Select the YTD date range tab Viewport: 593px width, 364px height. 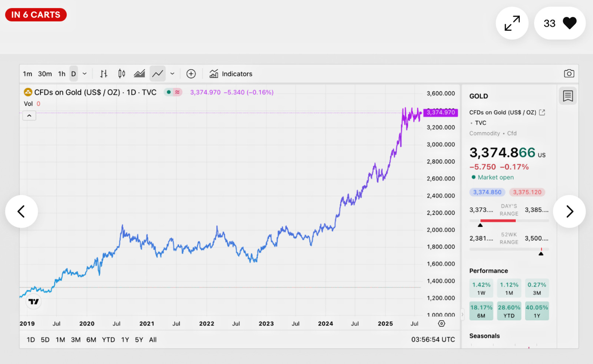tap(109, 340)
